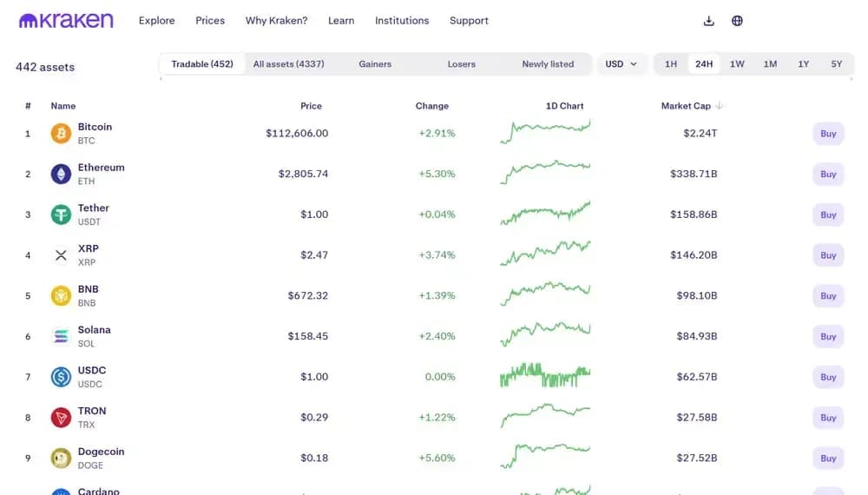868x495 pixels.
Task: Switch time range to 1W
Action: pyautogui.click(x=737, y=64)
